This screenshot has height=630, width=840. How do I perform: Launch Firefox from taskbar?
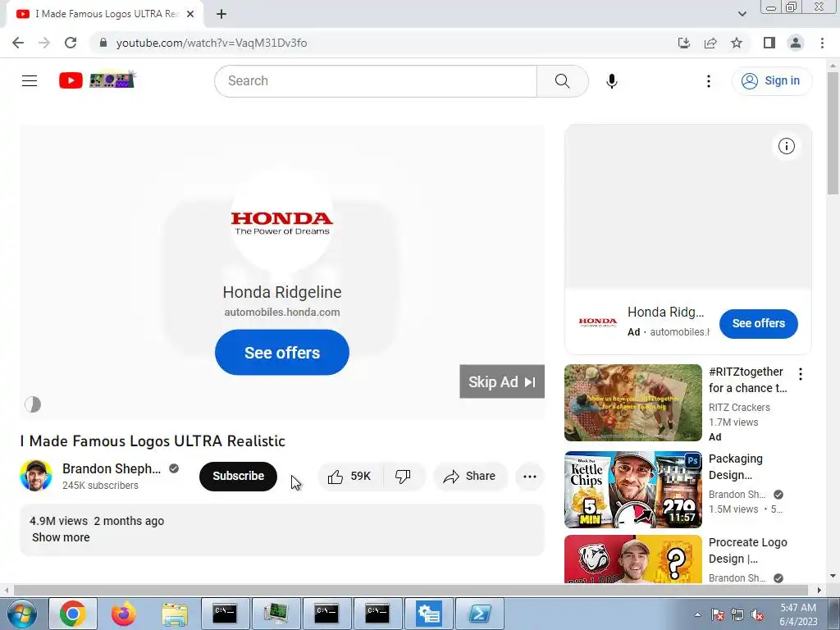pos(124,614)
